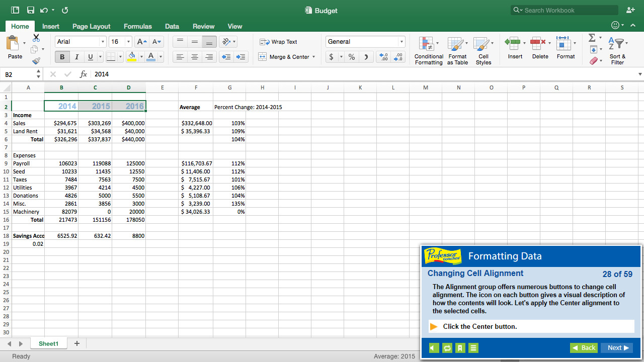
Task: Choose the yellow fill color swatch
Action: click(x=131, y=59)
